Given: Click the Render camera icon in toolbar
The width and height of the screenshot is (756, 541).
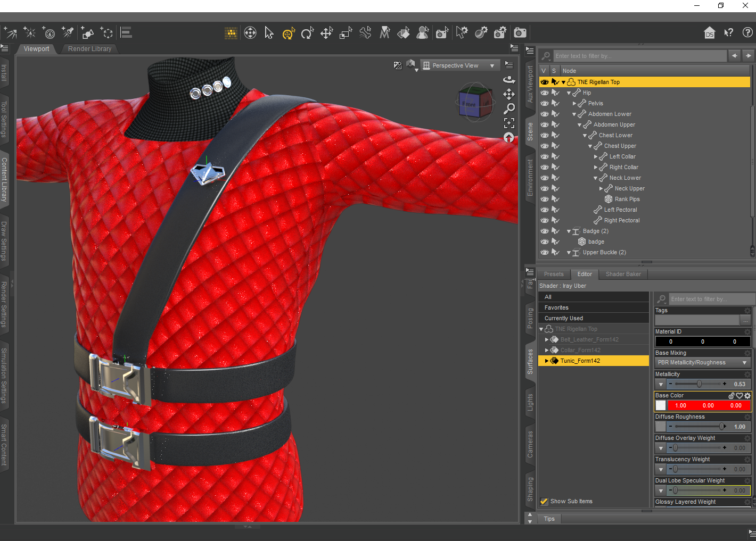Looking at the screenshot, I should [x=520, y=33].
